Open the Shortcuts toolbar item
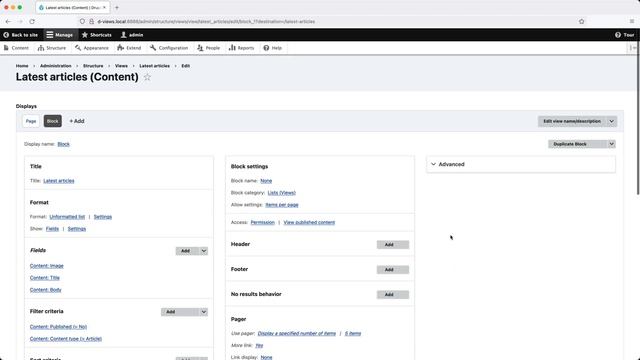Viewport: 640px width, 360px height. coord(97,35)
